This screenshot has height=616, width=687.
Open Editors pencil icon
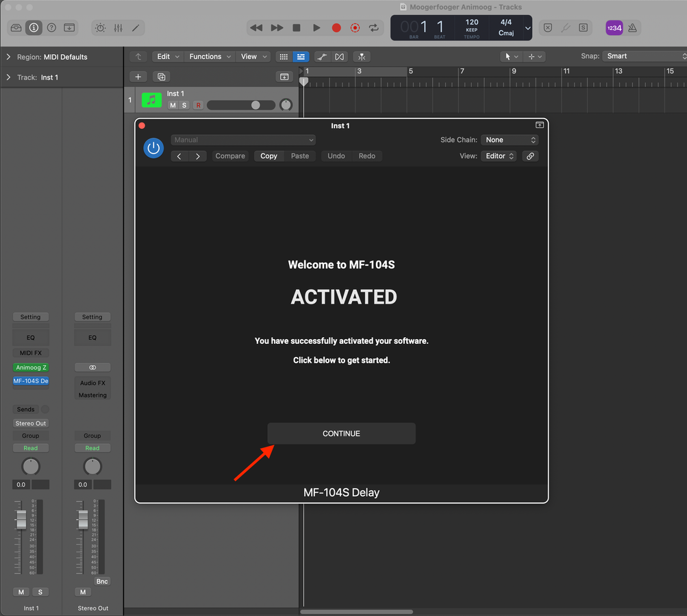click(136, 28)
